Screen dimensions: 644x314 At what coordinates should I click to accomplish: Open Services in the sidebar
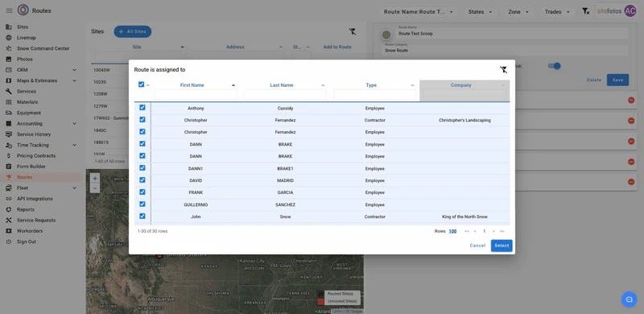tap(27, 91)
